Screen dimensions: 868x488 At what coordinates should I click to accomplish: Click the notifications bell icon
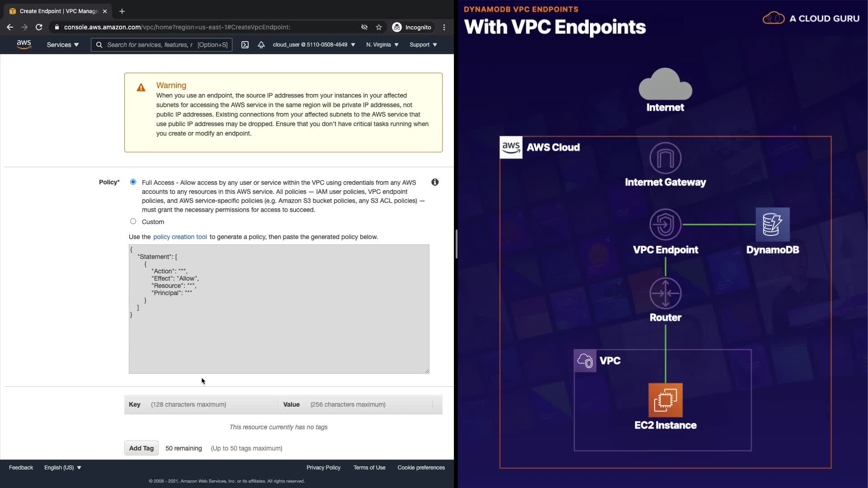click(x=261, y=45)
